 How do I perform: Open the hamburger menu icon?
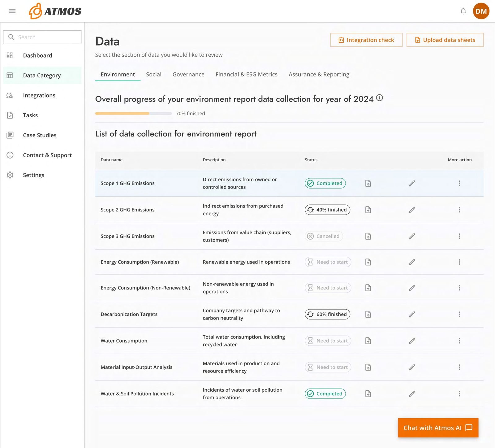[12, 11]
